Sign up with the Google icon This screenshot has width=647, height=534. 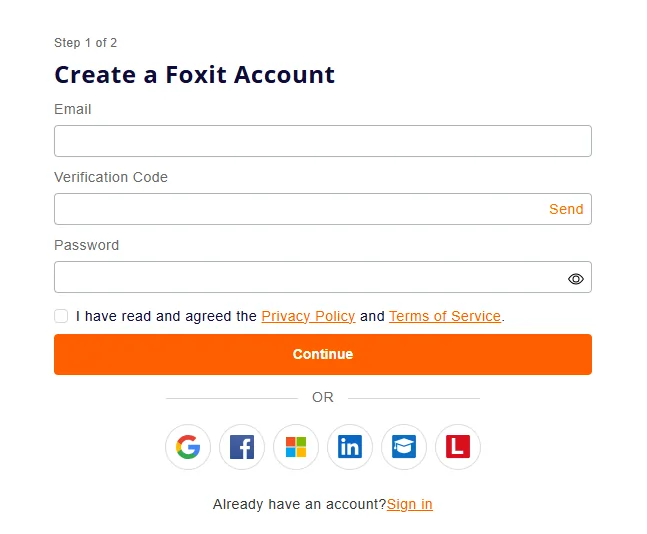click(188, 447)
